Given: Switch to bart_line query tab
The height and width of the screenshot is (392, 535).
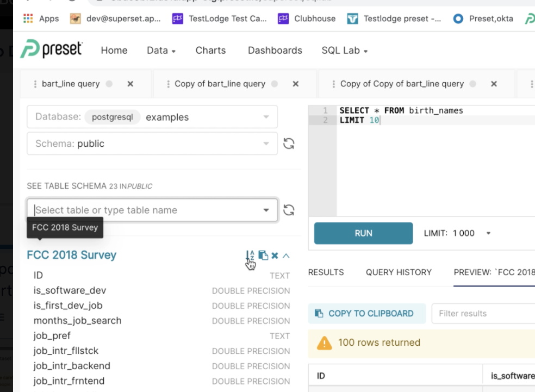Looking at the screenshot, I should (71, 84).
